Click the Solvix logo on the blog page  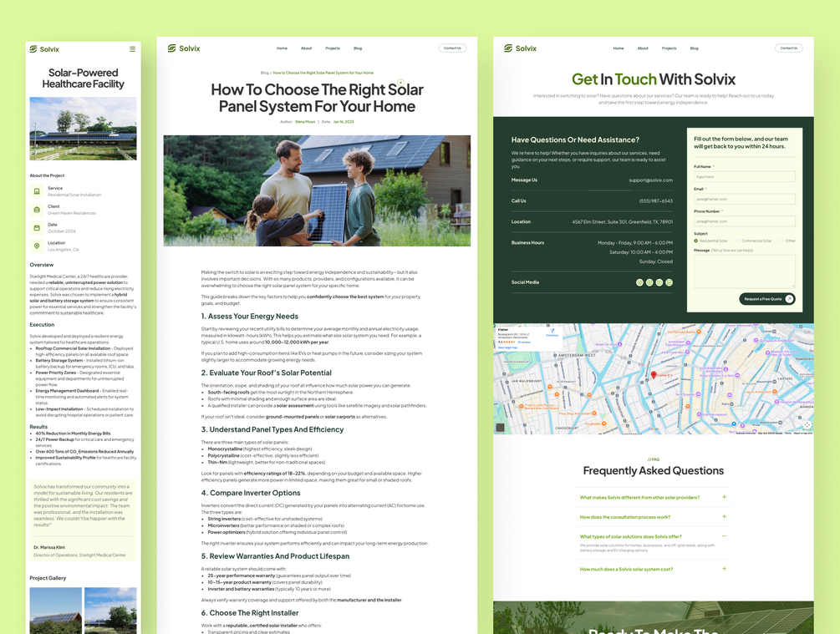pos(184,48)
